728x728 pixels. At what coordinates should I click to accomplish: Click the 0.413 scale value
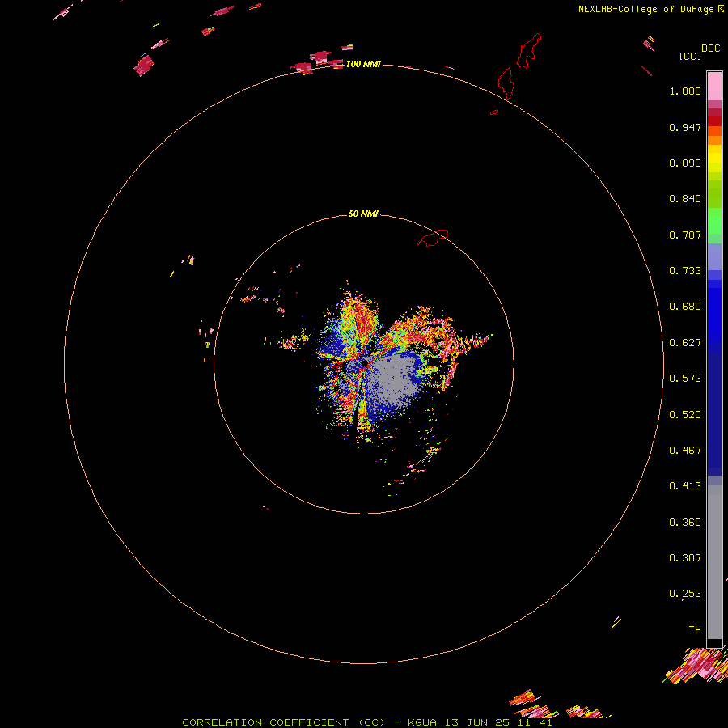click(x=685, y=486)
